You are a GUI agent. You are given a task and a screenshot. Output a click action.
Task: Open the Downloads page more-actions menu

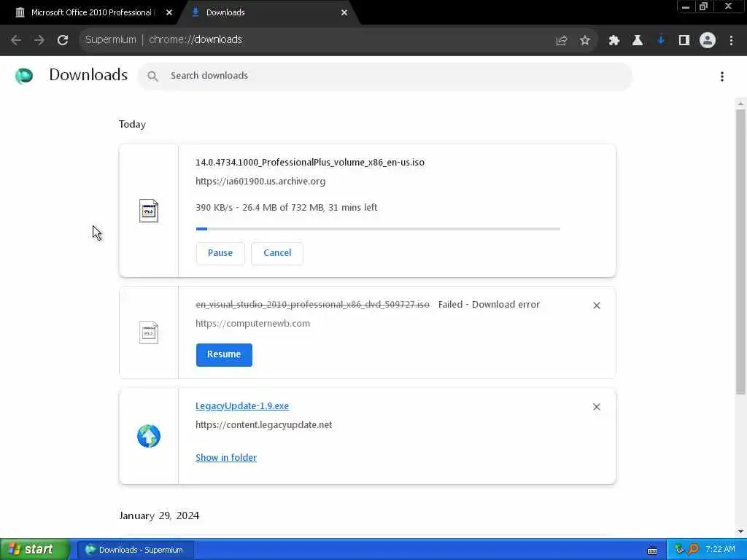pos(722,77)
